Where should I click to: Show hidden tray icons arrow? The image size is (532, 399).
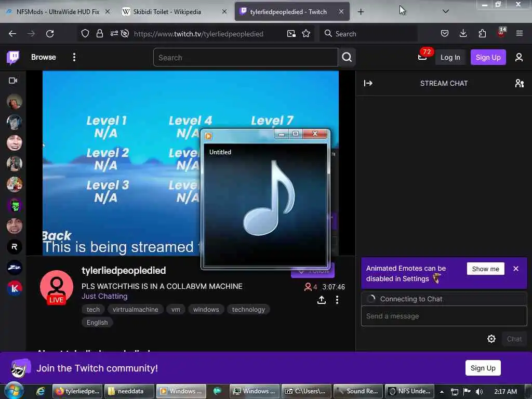click(x=442, y=392)
